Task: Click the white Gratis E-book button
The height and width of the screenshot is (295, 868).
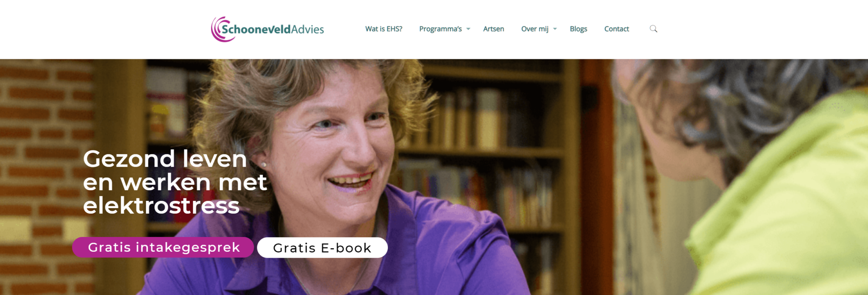Action: (322, 248)
